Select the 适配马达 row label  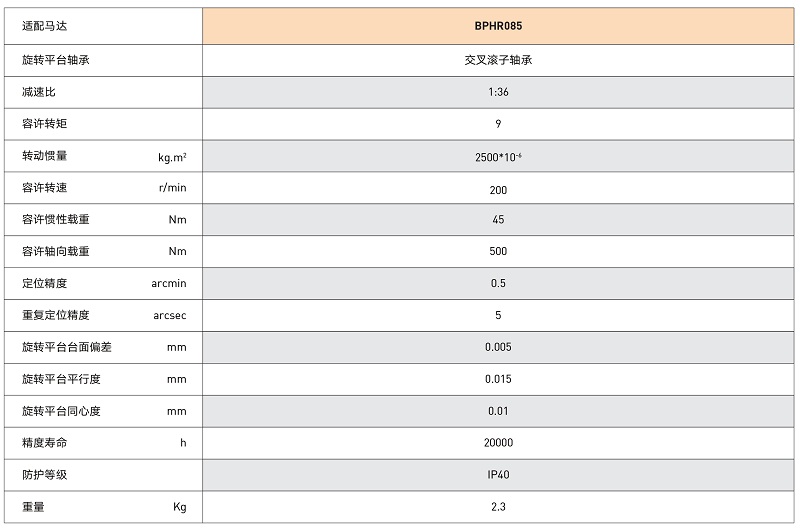(45, 27)
